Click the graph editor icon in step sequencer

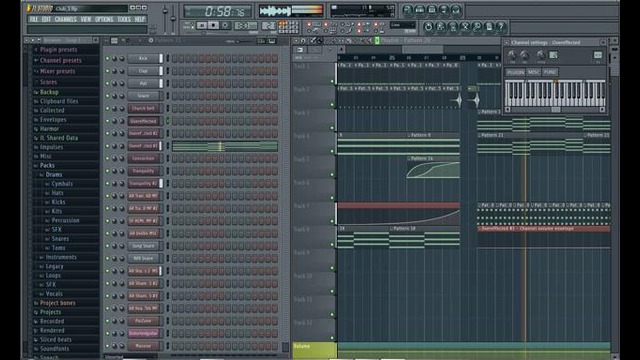point(261,41)
